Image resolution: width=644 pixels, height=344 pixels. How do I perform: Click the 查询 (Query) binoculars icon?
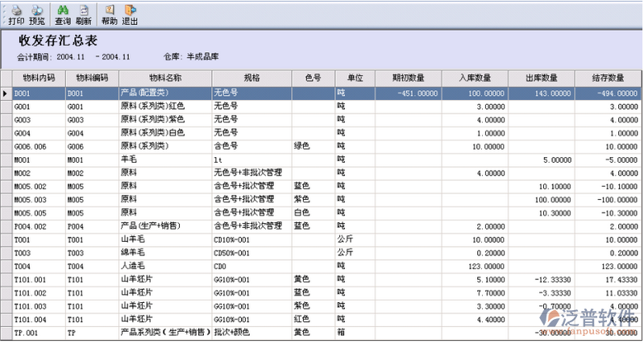click(63, 14)
